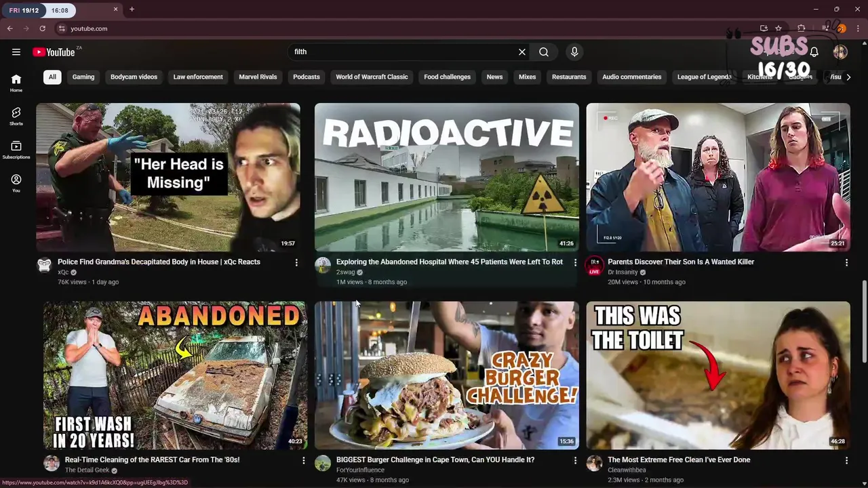
Task: Click the youtube.com address bar
Action: 407,28
